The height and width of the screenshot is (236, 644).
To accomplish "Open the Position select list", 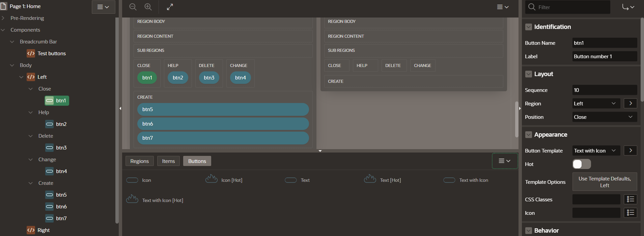I will tap(605, 117).
